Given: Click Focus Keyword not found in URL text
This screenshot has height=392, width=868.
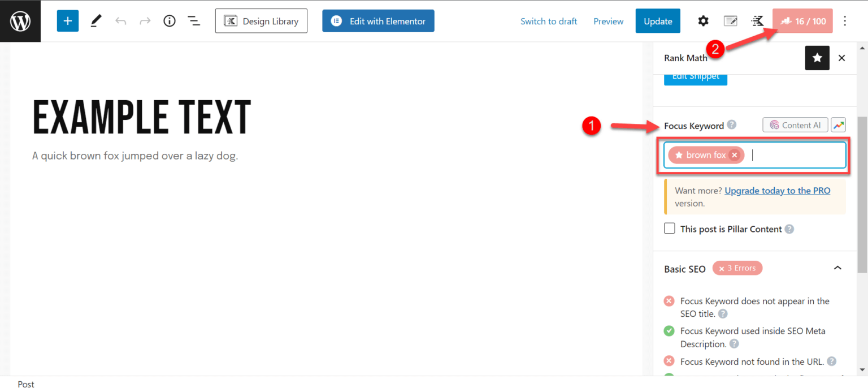Looking at the screenshot, I should (x=752, y=361).
